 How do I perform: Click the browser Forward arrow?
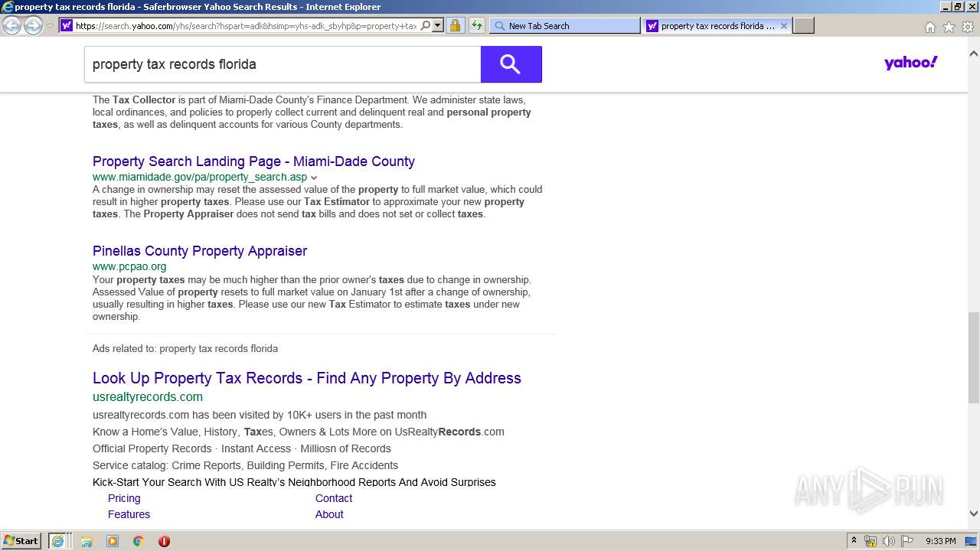[x=33, y=25]
